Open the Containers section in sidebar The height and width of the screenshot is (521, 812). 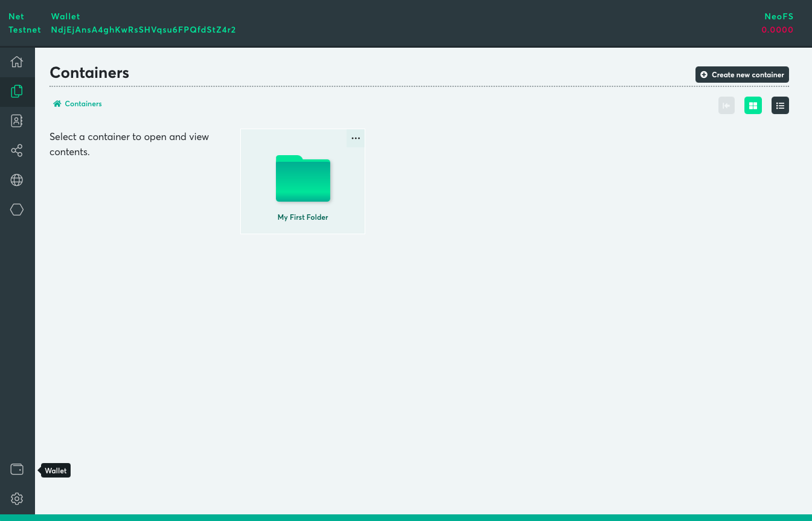pos(17,91)
